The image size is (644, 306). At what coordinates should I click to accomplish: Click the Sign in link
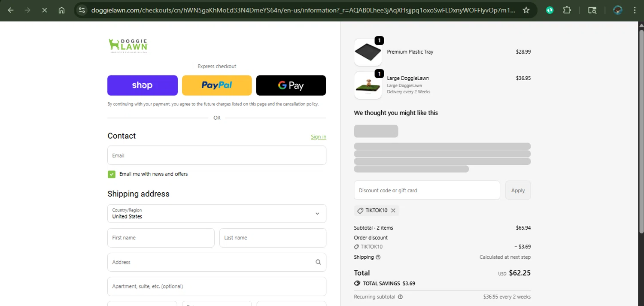click(319, 137)
